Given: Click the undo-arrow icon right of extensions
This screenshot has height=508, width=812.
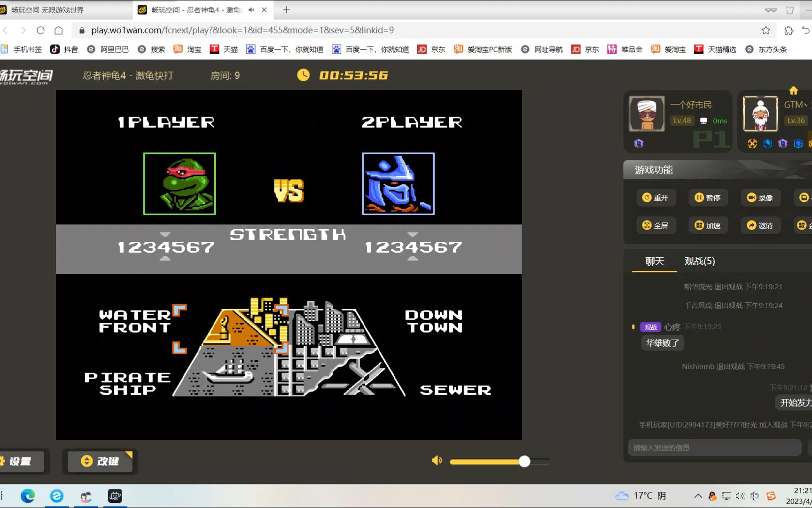Looking at the screenshot, I should (x=806, y=30).
